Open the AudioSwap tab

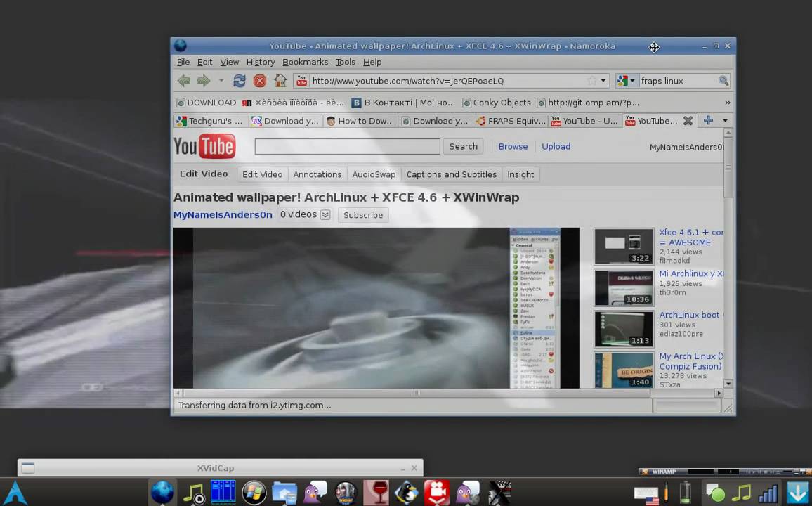click(x=374, y=174)
